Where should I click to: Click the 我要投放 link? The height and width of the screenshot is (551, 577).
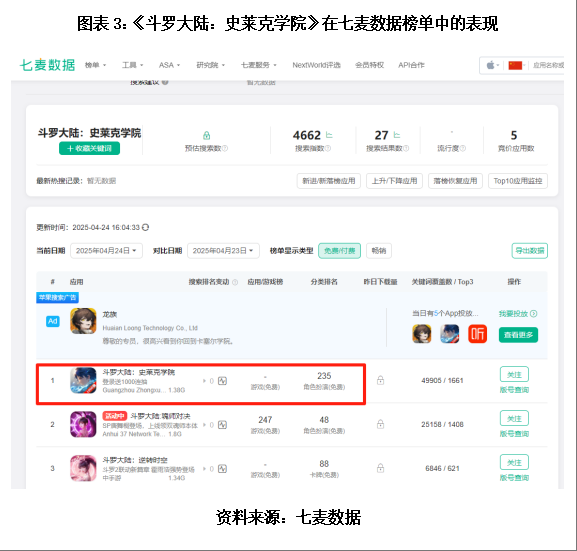coord(517,314)
